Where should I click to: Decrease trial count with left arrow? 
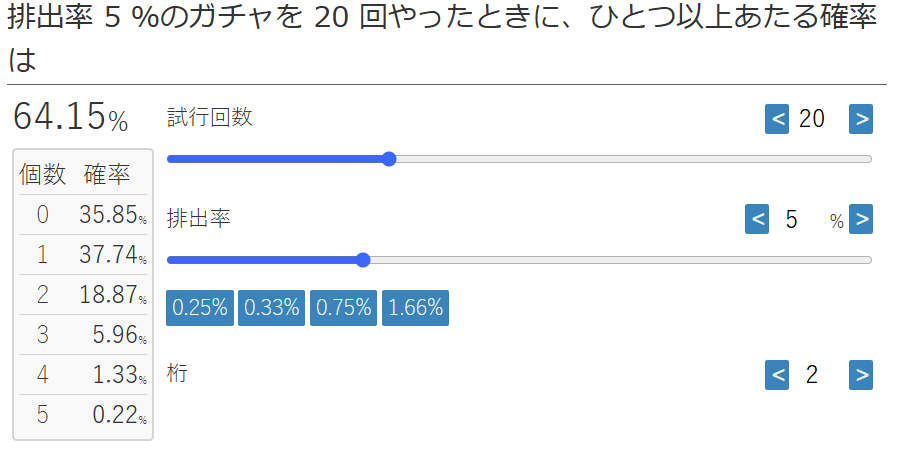776,119
